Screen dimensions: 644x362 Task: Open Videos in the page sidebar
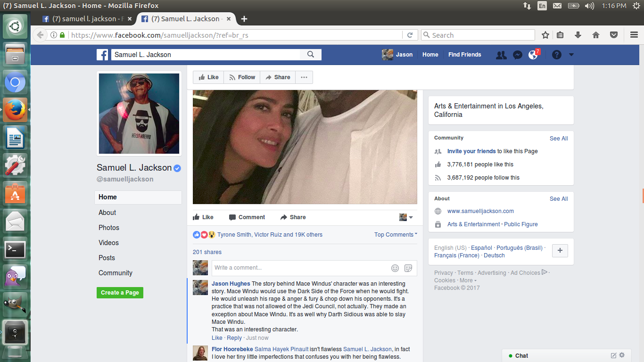pyautogui.click(x=108, y=243)
